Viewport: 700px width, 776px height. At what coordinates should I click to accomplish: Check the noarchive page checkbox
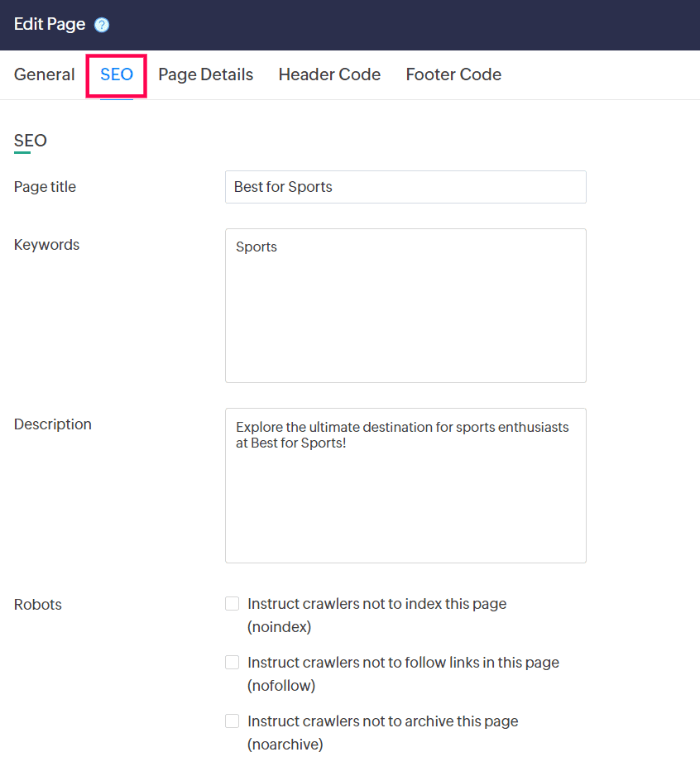click(x=233, y=721)
